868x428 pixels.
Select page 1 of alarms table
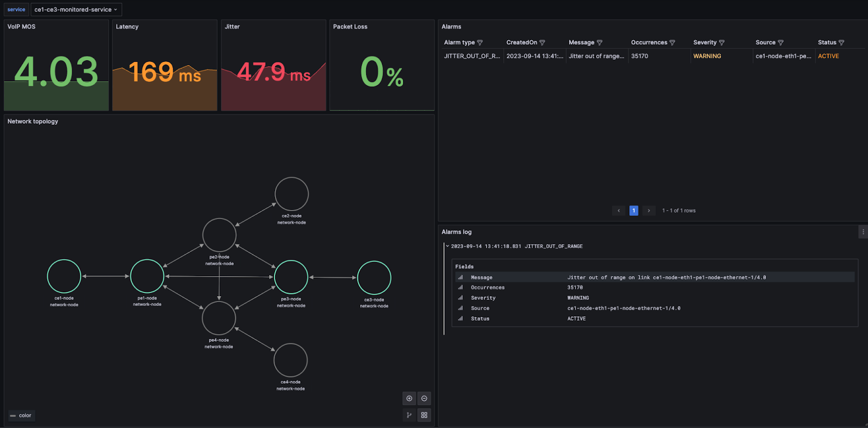[634, 210]
